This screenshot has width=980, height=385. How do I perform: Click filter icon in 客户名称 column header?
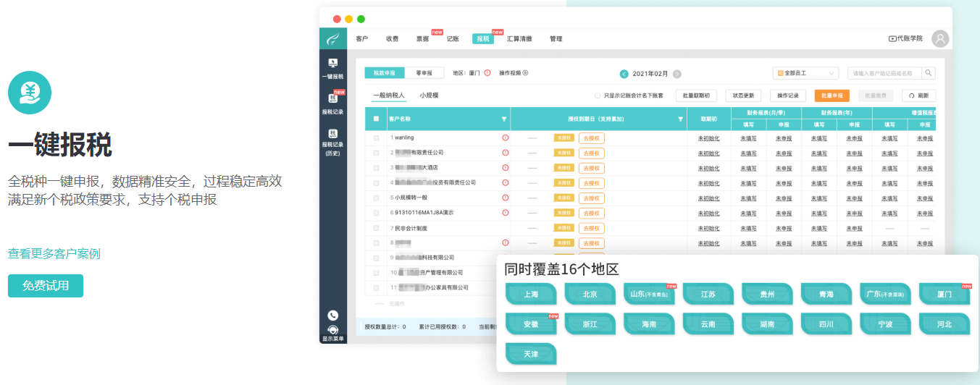pyautogui.click(x=504, y=119)
